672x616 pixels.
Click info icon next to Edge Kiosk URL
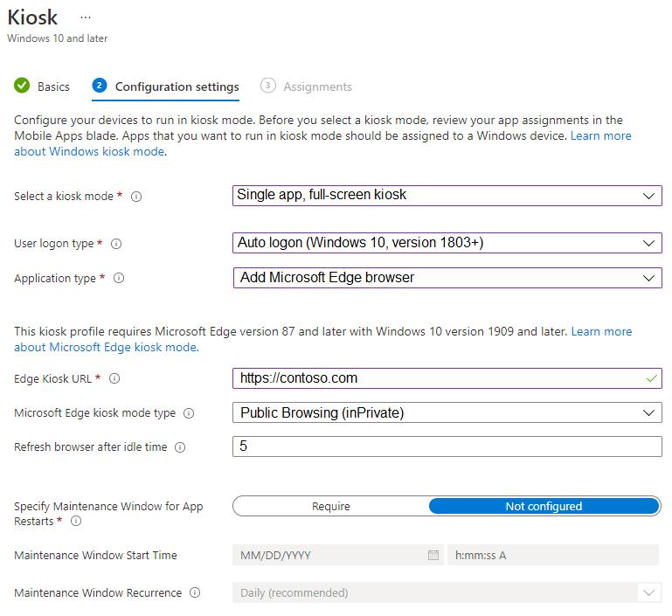coord(114,379)
